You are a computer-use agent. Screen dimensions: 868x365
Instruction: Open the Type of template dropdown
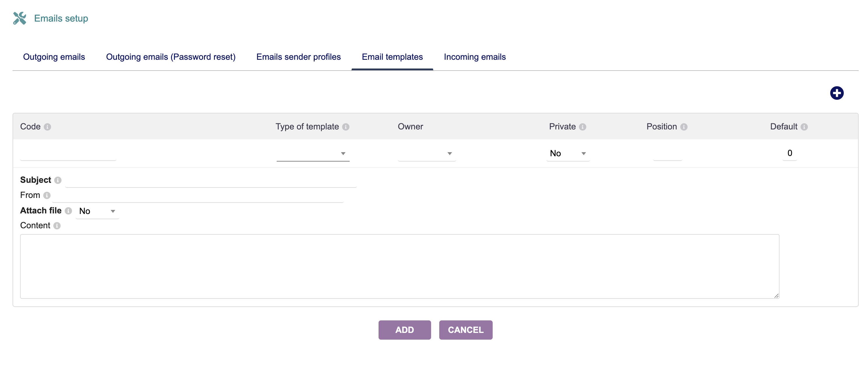click(x=313, y=154)
